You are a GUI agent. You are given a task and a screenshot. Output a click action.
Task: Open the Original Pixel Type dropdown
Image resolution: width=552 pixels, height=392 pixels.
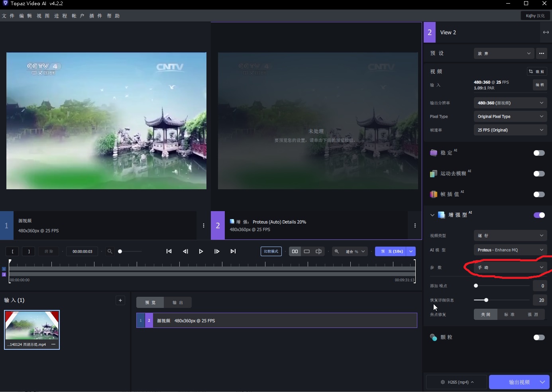(510, 116)
